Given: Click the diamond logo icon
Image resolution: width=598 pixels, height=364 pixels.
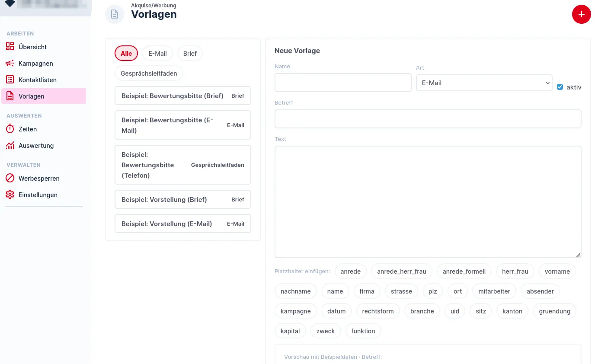Looking at the screenshot, I should 10,3.
